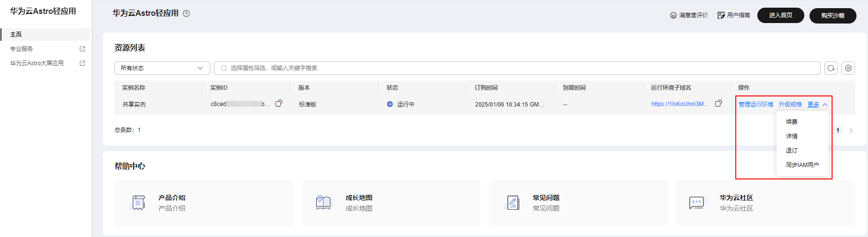Click the 操作 column header
The image size is (868, 237).
click(x=744, y=88)
